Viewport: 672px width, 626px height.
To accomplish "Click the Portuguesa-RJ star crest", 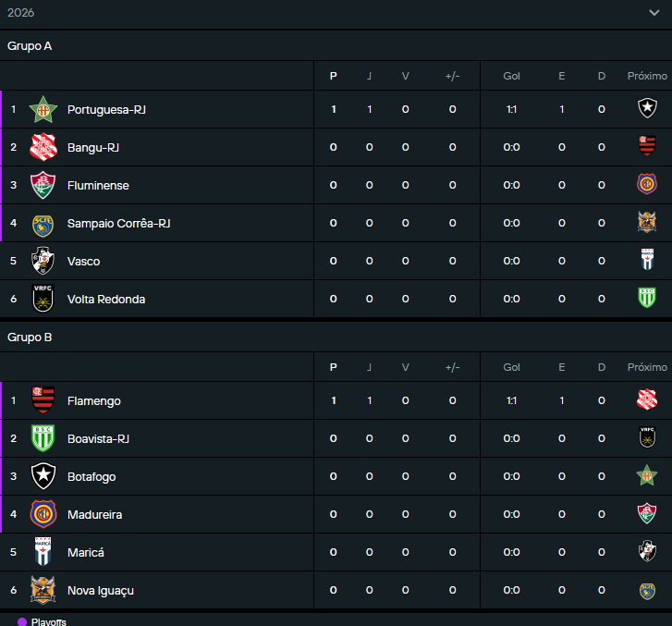I will click(43, 110).
